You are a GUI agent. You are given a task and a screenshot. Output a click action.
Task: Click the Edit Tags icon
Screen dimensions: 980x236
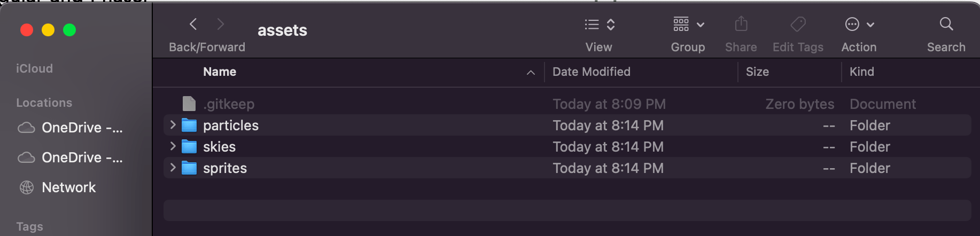coord(798,25)
